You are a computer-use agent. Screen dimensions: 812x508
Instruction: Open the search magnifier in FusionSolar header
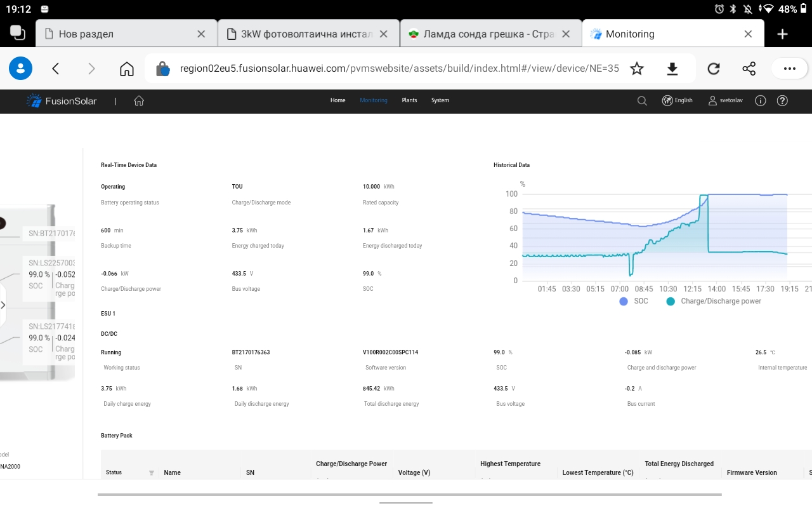(642, 100)
